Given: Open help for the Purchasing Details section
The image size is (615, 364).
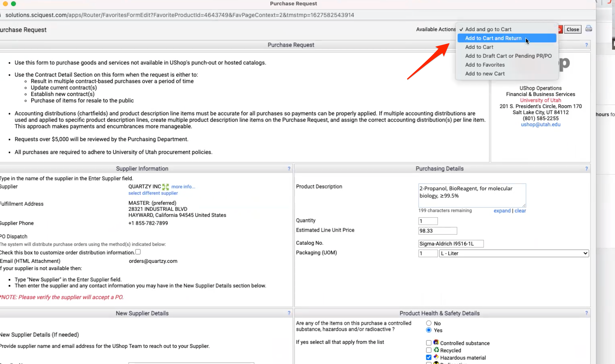Looking at the screenshot, I should pyautogui.click(x=586, y=169).
